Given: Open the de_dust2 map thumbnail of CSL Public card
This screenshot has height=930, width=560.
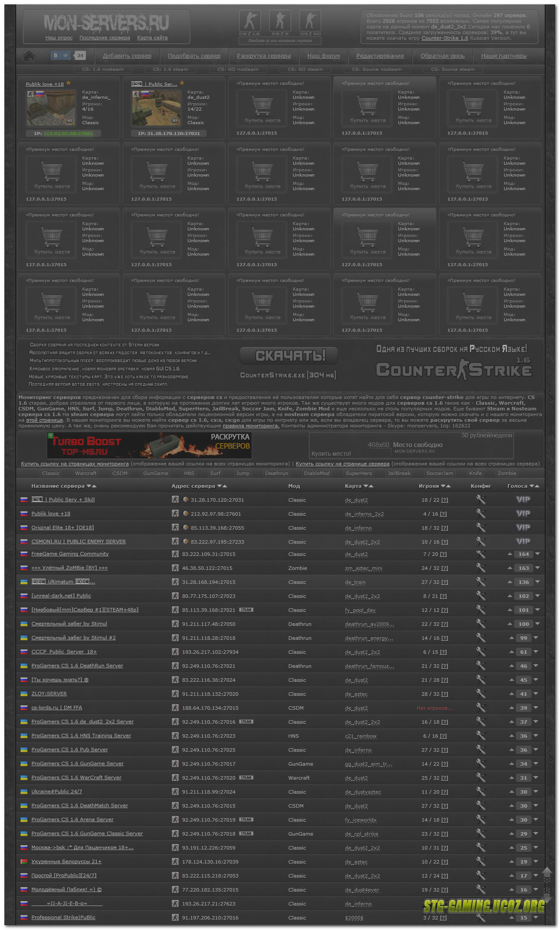Looking at the screenshot, I should point(156,108).
